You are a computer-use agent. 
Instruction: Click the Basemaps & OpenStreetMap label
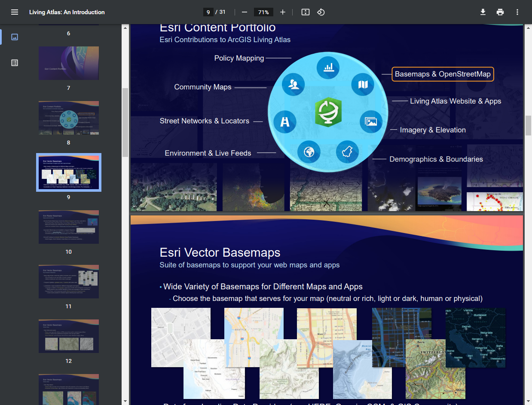pos(443,74)
